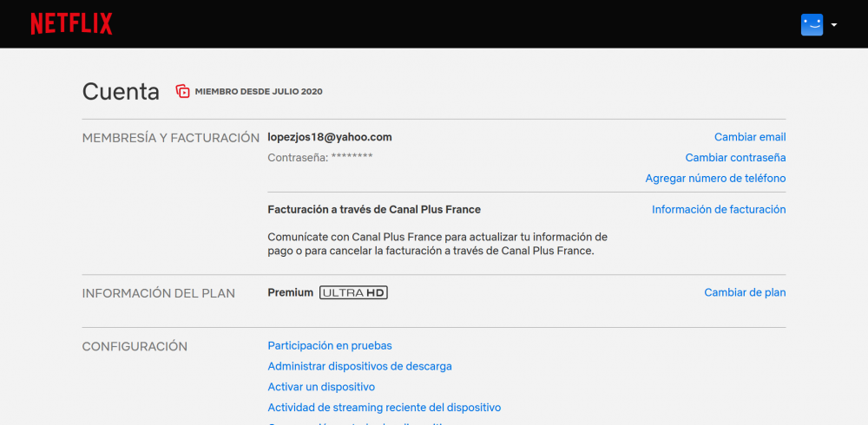
Task: Click the red member-since badge icon
Action: coord(182,91)
